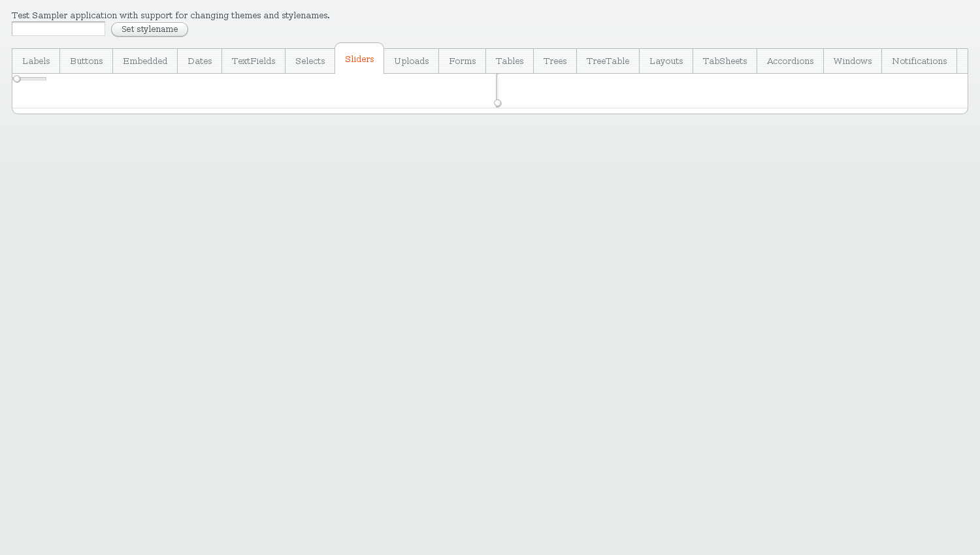
Task: Click the horizontal slider track
Action: pos(30,79)
